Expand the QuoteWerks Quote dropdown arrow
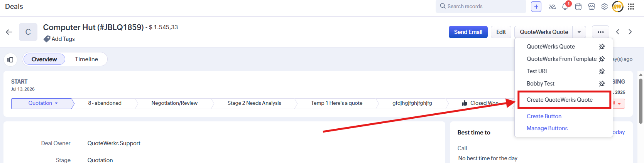The image size is (644, 163). 579,32
